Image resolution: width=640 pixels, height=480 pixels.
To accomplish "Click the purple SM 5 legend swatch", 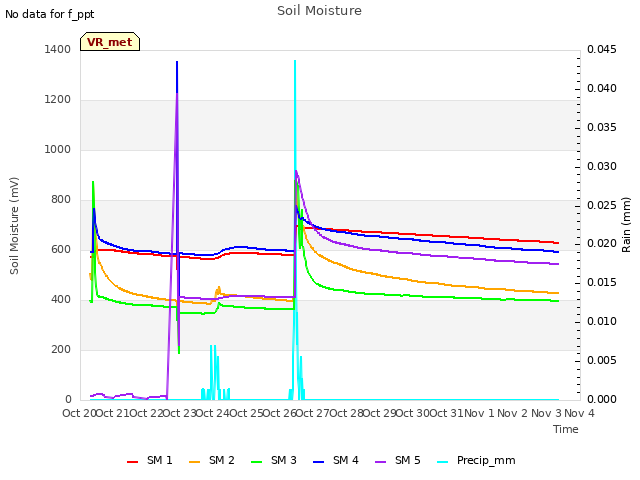I will [381, 462].
